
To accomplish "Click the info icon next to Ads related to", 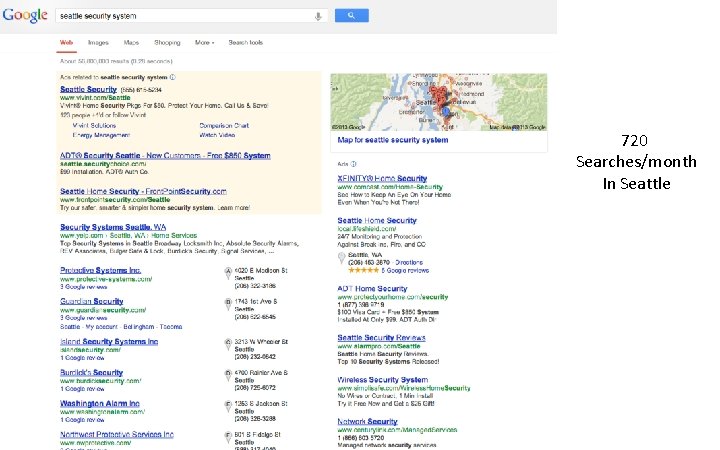I will click(173, 77).
